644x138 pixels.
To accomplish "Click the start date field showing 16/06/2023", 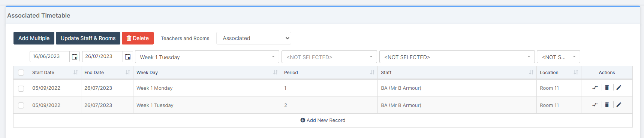I will click(49, 56).
